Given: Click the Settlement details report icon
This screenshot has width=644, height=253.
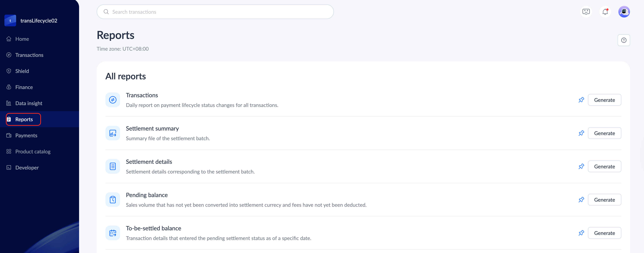Looking at the screenshot, I should (x=113, y=166).
